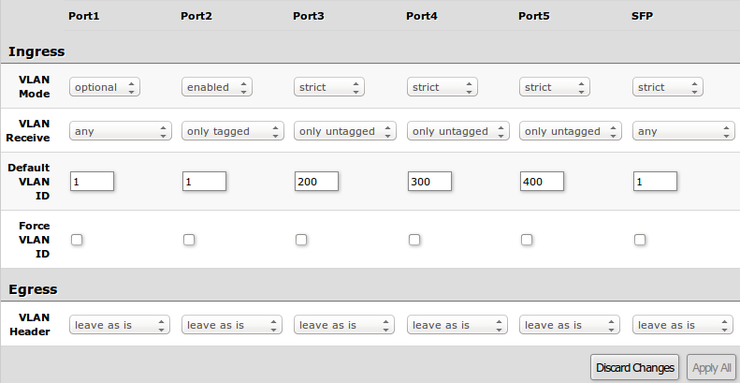
Task: Open Port4 VLAN Receive dropdown
Action: coord(458,131)
